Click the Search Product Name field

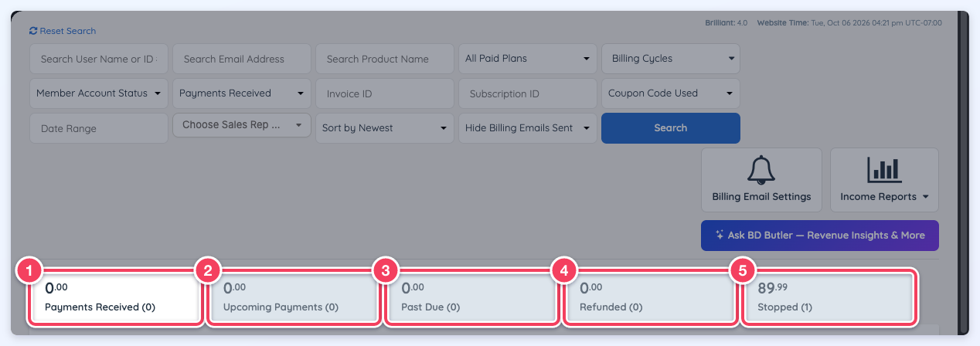pos(385,59)
